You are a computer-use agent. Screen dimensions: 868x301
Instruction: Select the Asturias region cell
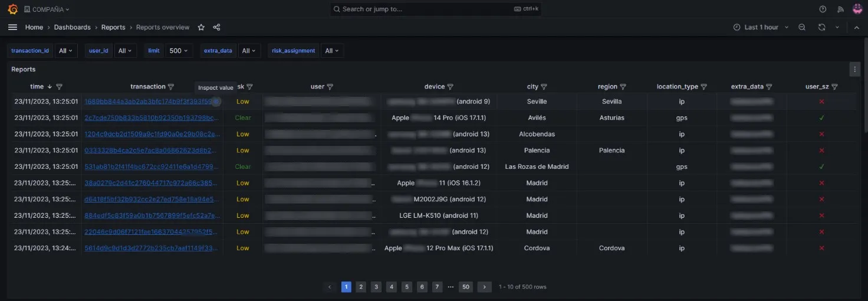611,117
